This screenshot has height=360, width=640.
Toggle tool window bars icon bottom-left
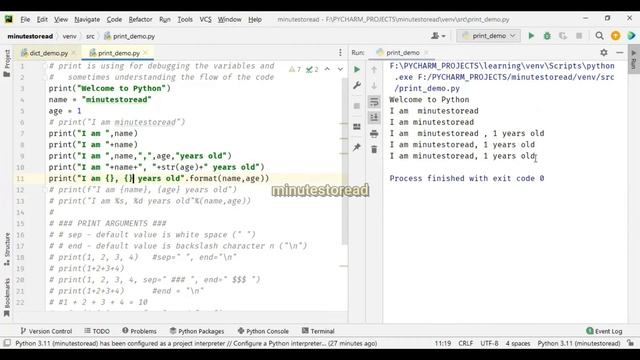[x=7, y=343]
